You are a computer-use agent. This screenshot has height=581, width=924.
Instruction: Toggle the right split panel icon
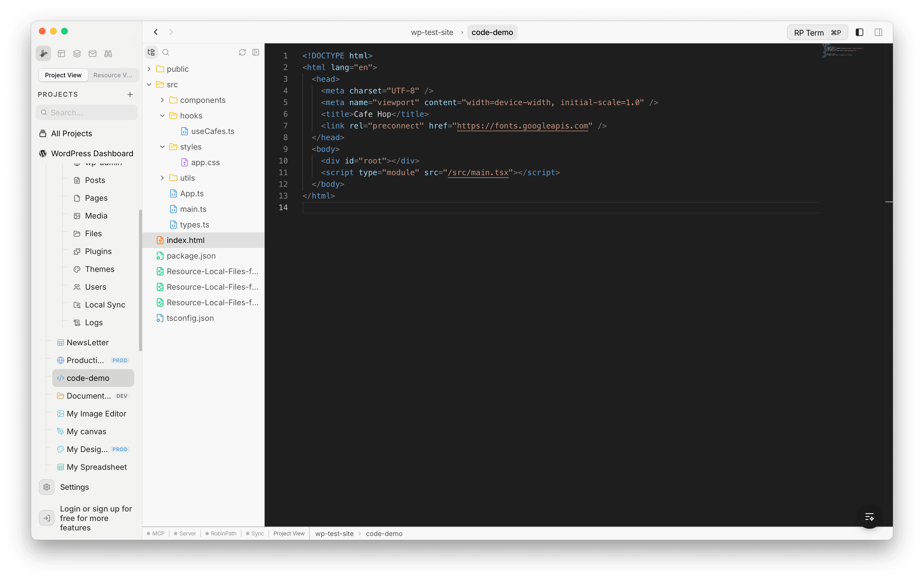879,32
